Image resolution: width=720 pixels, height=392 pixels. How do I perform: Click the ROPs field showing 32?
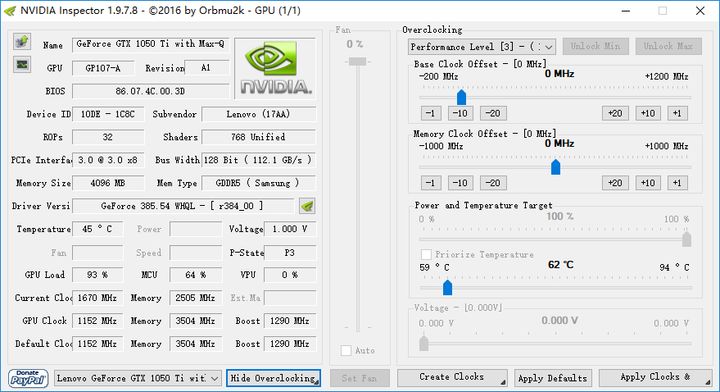(x=108, y=137)
